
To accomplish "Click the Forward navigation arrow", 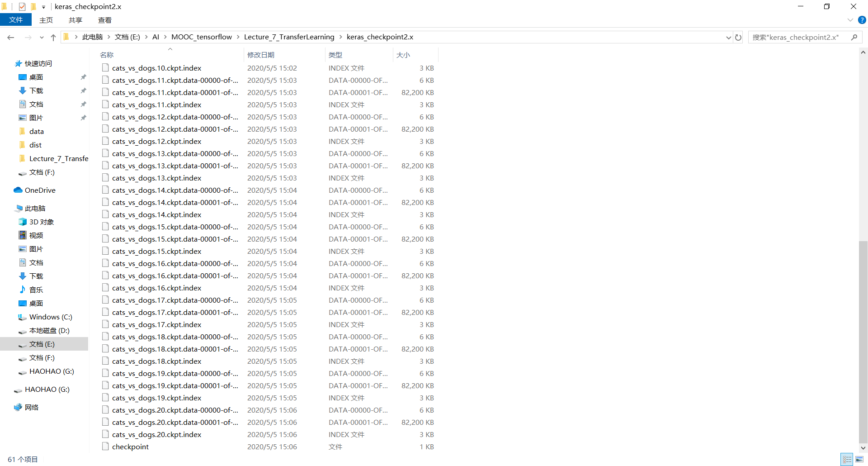I will [28, 38].
